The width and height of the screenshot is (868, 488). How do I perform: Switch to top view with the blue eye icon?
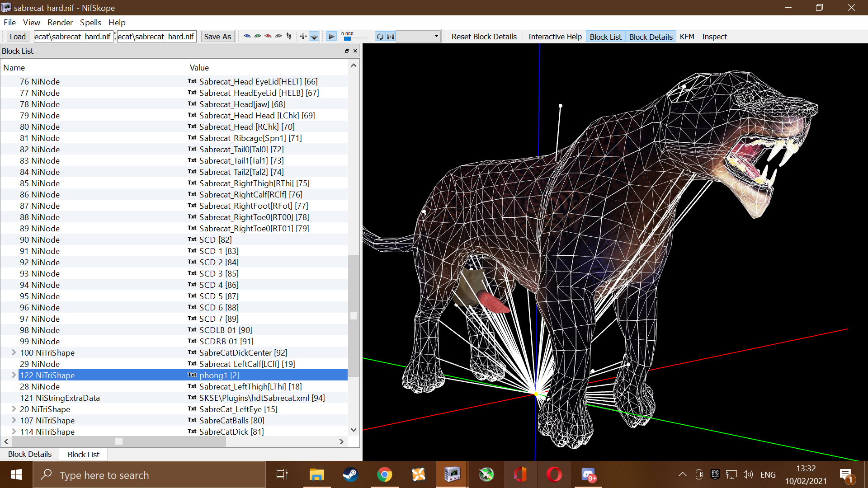pyautogui.click(x=247, y=37)
